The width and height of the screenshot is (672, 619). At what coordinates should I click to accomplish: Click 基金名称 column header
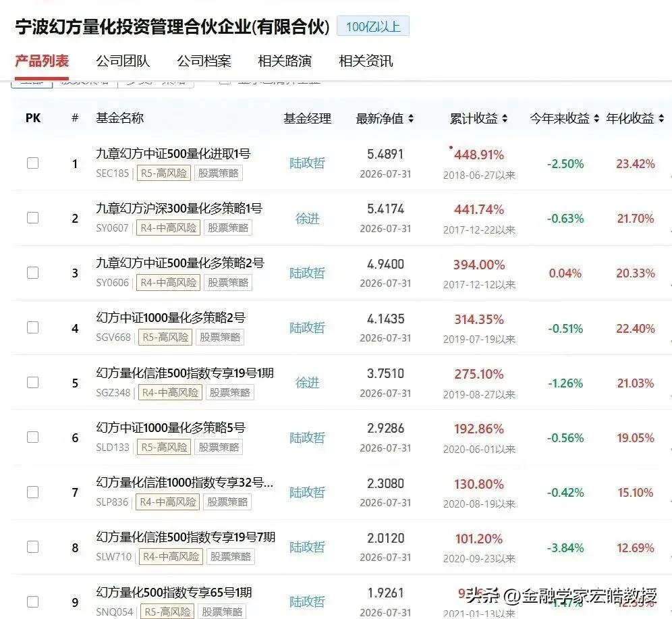coord(119,118)
